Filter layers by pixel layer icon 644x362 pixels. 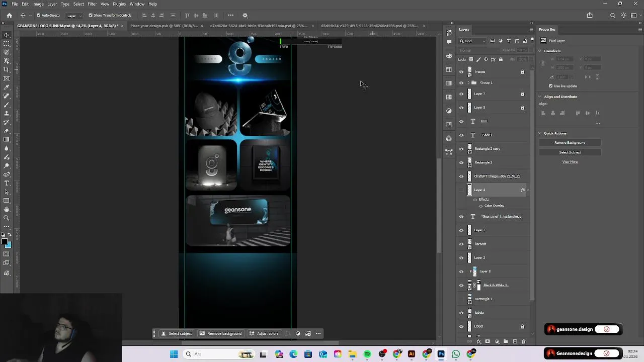(492, 41)
